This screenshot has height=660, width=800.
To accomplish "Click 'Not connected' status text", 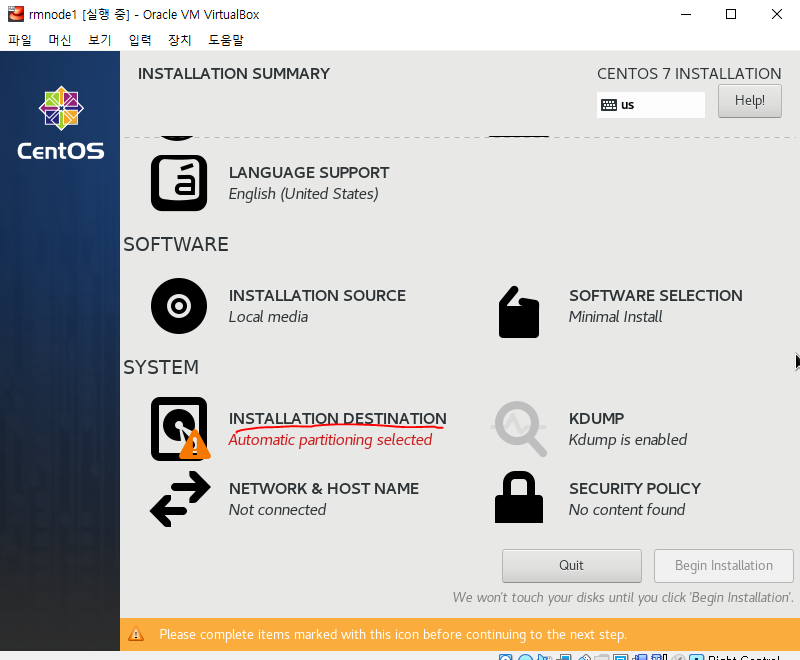I will (277, 510).
